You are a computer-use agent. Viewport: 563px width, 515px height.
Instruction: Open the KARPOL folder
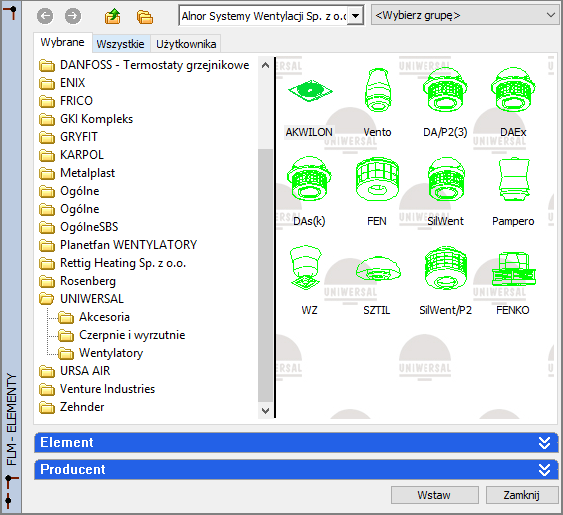71,155
